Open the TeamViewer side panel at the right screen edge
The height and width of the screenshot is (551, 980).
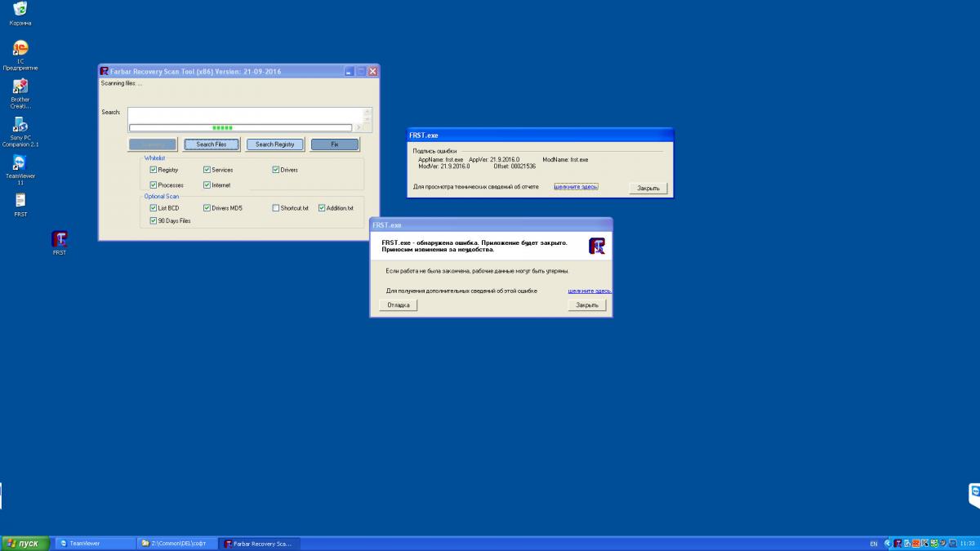click(974, 495)
